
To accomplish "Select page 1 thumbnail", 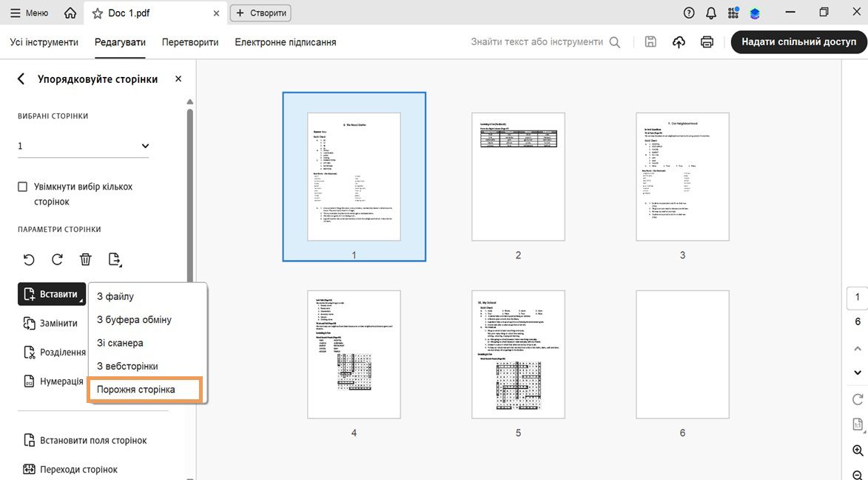I will click(354, 177).
